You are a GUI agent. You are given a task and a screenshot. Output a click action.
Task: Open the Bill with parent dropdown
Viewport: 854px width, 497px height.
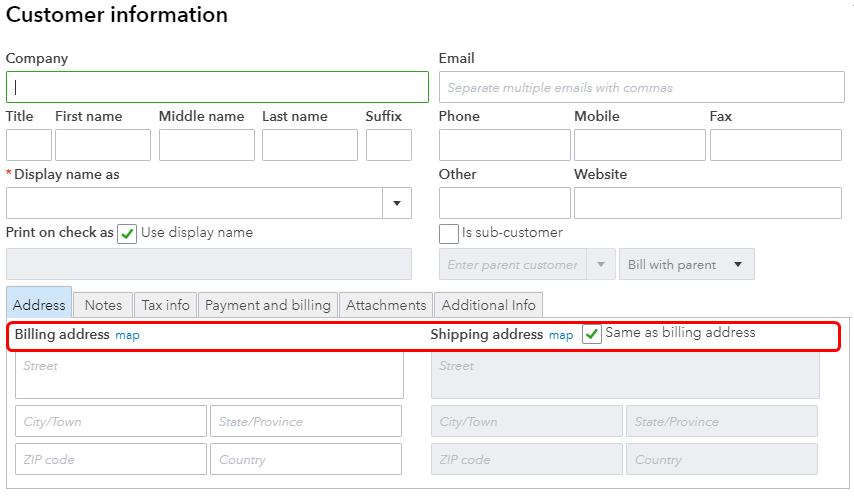[686, 265]
